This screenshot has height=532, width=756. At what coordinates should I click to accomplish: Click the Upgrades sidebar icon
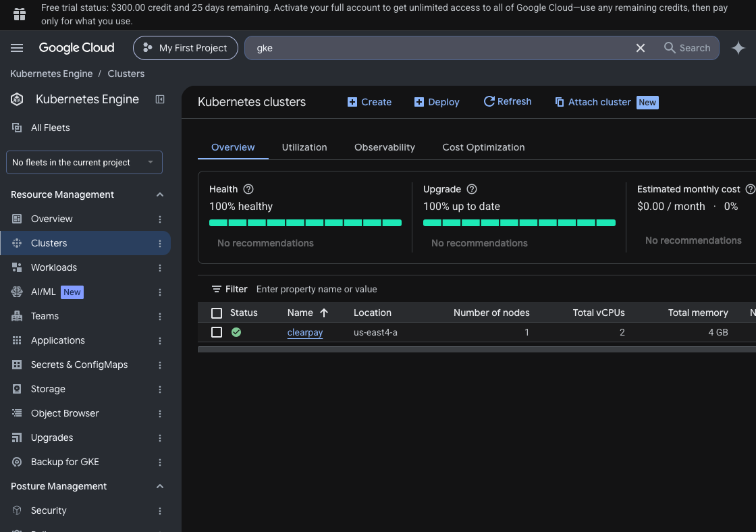point(17,437)
